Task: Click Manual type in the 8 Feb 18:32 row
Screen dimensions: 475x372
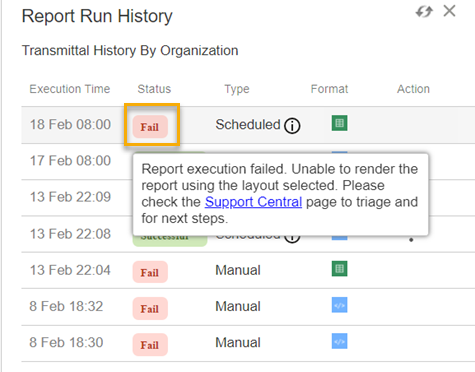Action: (x=238, y=307)
